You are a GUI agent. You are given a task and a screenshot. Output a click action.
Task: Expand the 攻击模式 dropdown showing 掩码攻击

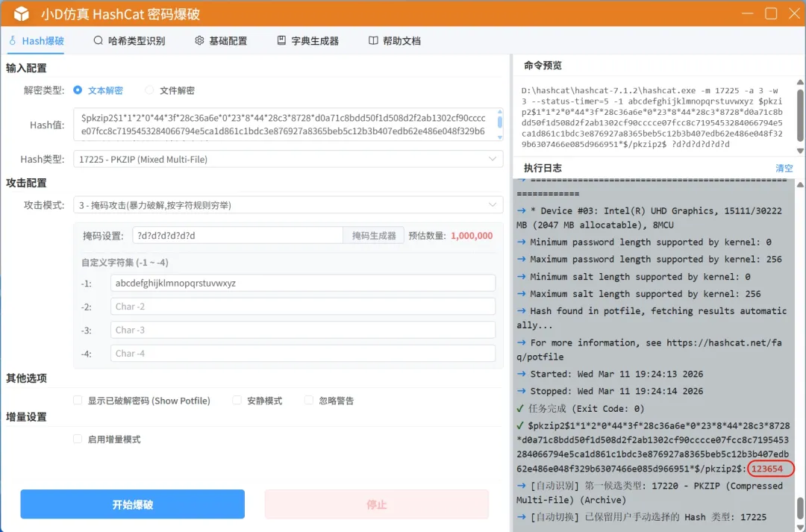(x=288, y=204)
